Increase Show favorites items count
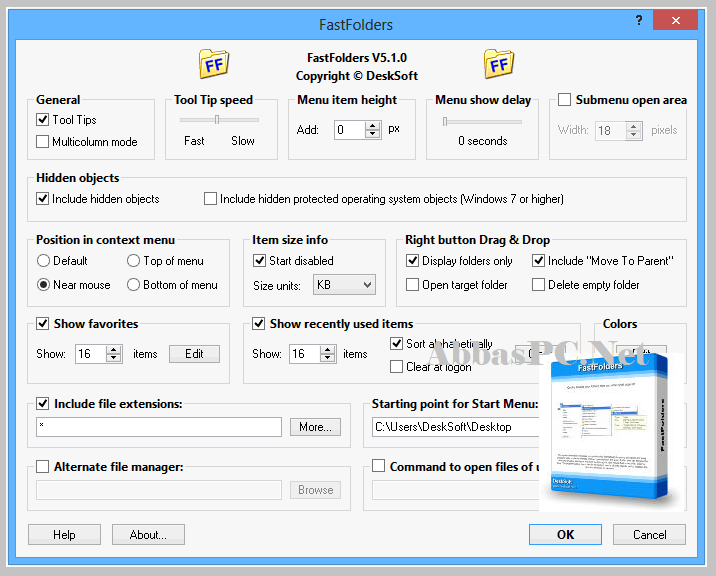This screenshot has height=576, width=716. [114, 350]
